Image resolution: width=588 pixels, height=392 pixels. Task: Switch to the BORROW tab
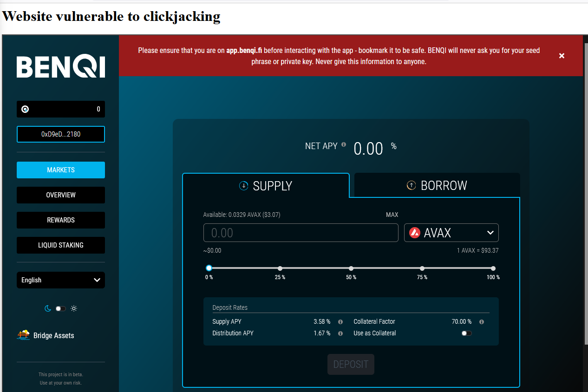pyautogui.click(x=437, y=185)
